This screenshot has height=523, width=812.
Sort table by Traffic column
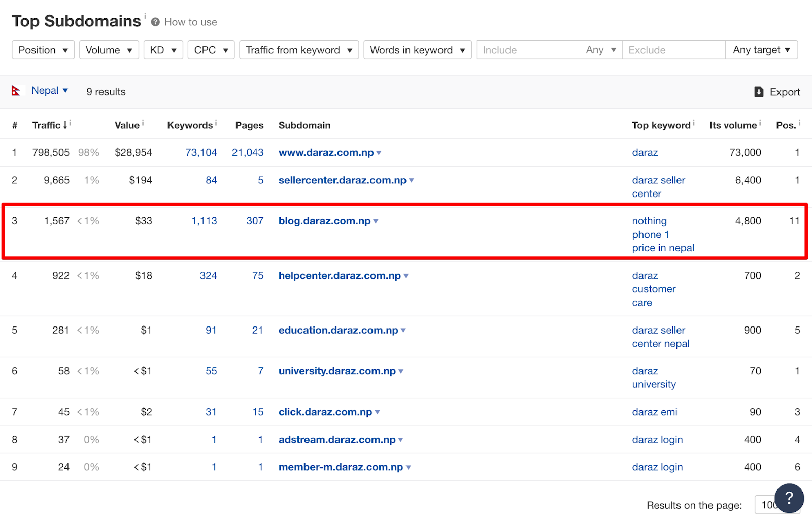tap(50, 125)
